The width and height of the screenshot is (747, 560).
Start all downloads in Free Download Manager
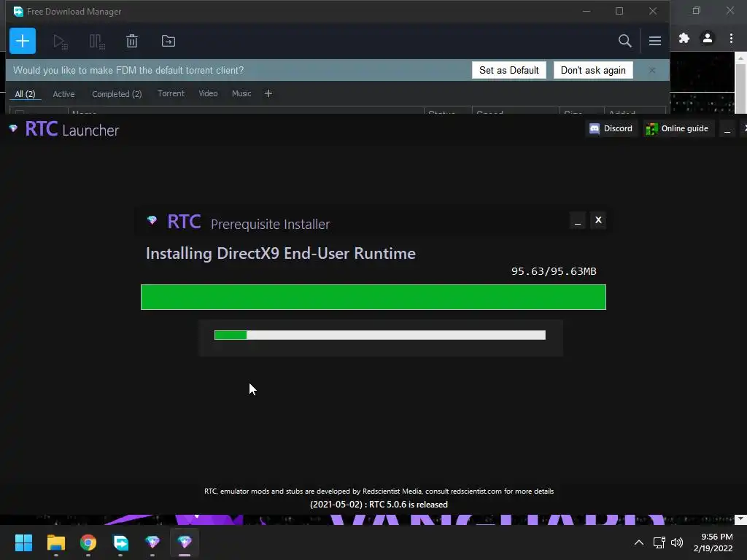point(60,42)
